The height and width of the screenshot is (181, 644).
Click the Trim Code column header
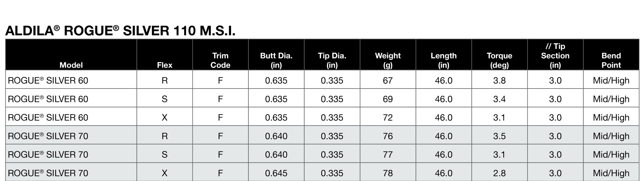click(220, 60)
